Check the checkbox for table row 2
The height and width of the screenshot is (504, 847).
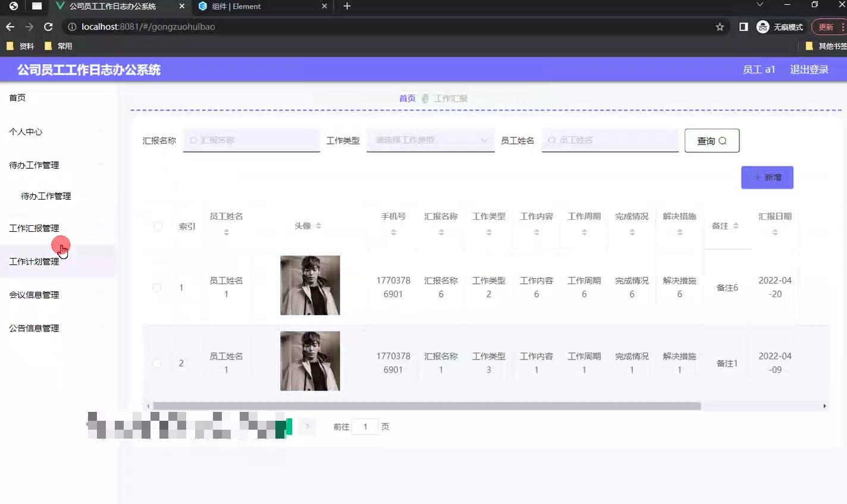coord(157,363)
